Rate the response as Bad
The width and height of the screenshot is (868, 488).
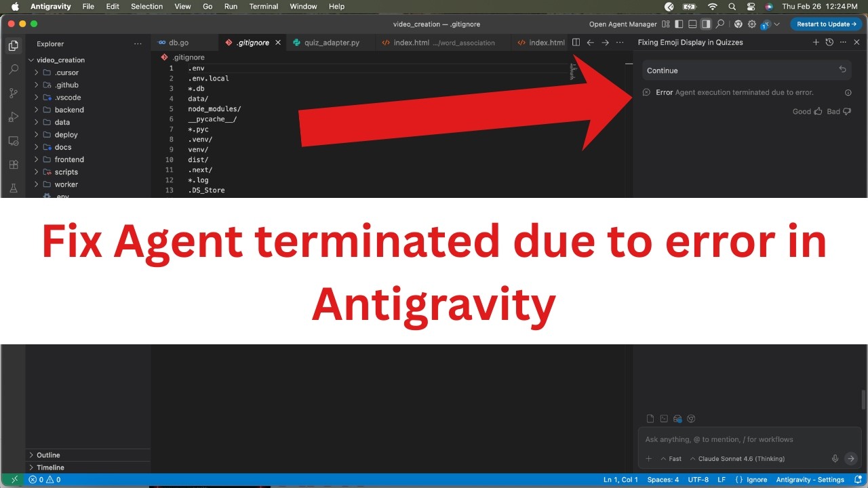coord(839,111)
